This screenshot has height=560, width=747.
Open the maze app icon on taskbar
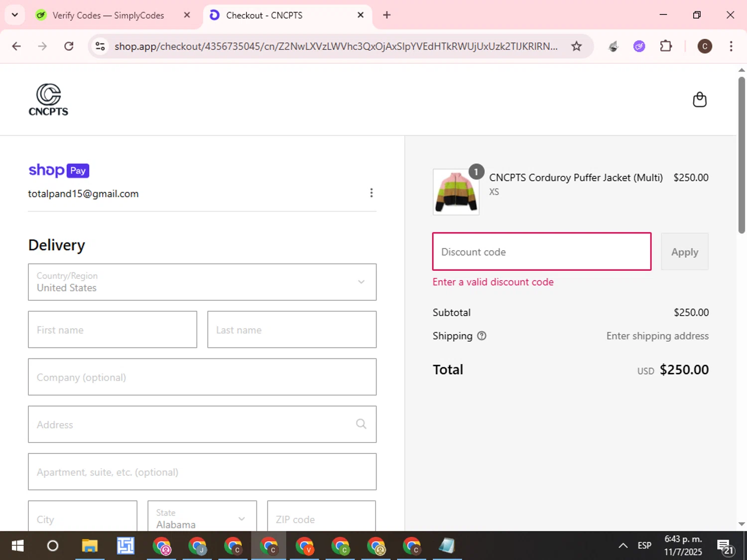[x=125, y=546]
